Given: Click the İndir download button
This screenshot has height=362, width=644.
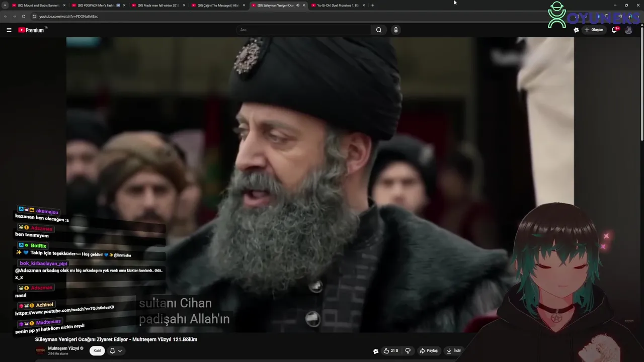Looking at the screenshot, I should click(x=453, y=350).
